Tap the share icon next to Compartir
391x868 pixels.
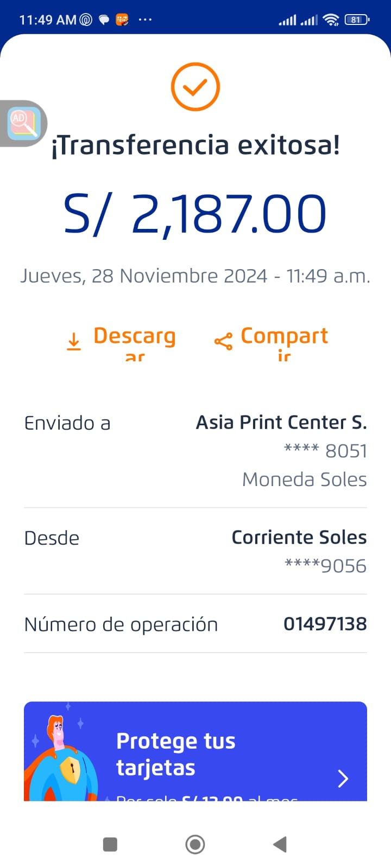pyautogui.click(x=223, y=341)
